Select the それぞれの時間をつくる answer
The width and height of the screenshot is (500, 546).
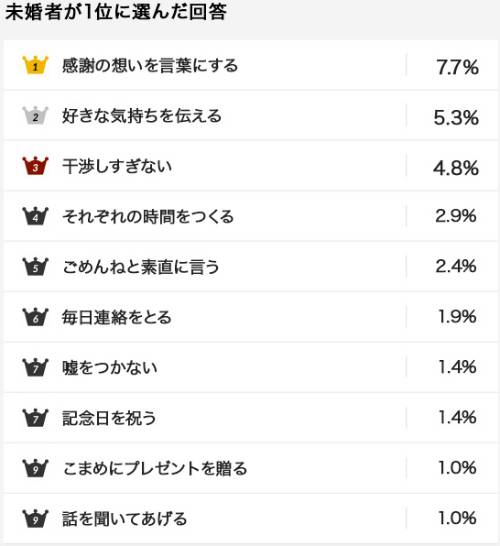[x=148, y=216]
